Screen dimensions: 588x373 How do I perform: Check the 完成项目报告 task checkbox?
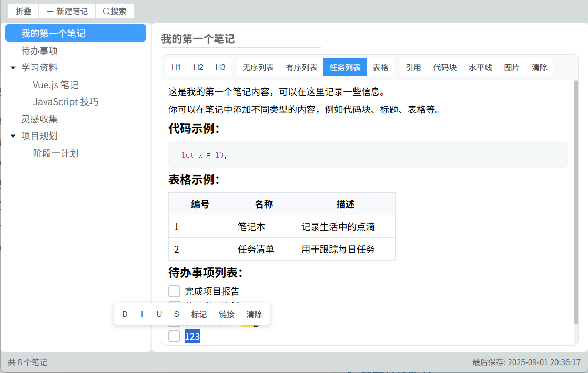(x=175, y=292)
